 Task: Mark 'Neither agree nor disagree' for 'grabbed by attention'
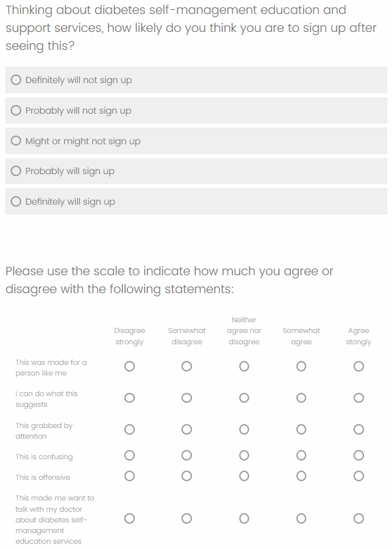pos(244,429)
